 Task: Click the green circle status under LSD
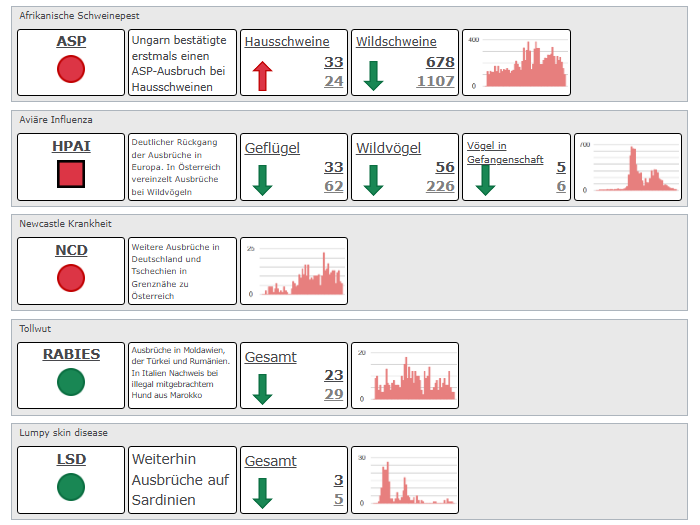[x=71, y=487]
